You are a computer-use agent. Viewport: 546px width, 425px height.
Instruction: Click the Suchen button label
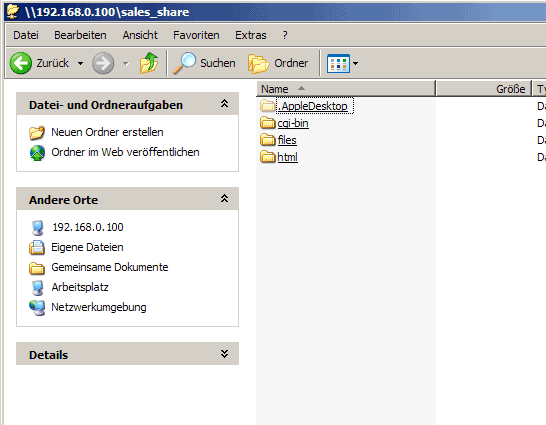(218, 63)
